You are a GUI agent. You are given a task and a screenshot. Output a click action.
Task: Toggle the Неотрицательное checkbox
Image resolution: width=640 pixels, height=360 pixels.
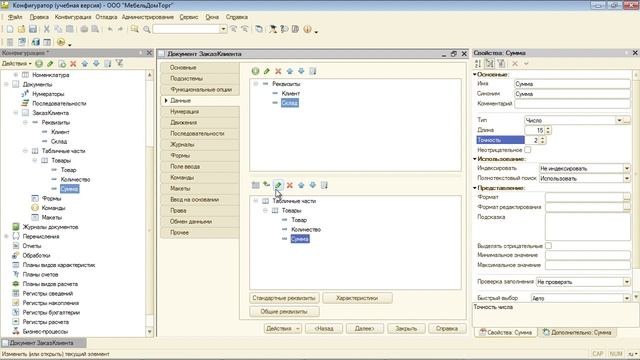point(527,150)
